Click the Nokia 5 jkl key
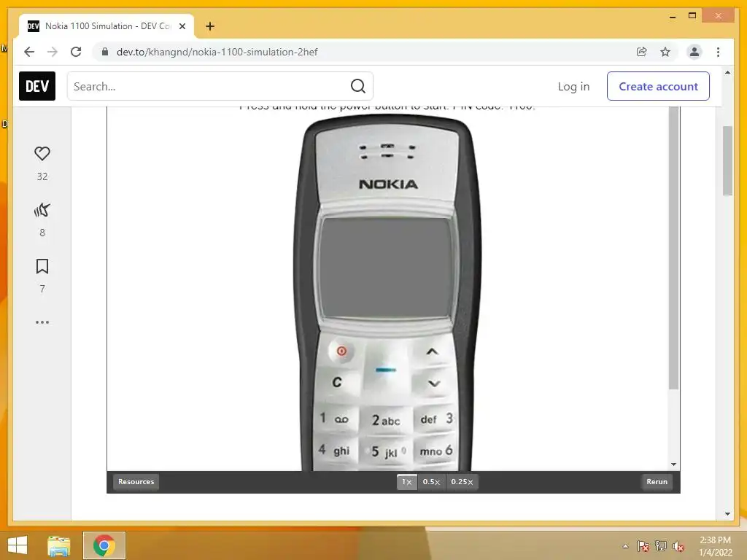Viewport: 747px width, 560px height. click(387, 451)
